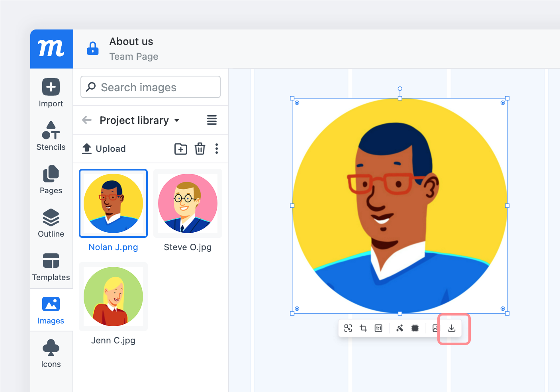This screenshot has width=560, height=392.
Task: Click the Nolan J.png file name
Action: [x=114, y=247]
